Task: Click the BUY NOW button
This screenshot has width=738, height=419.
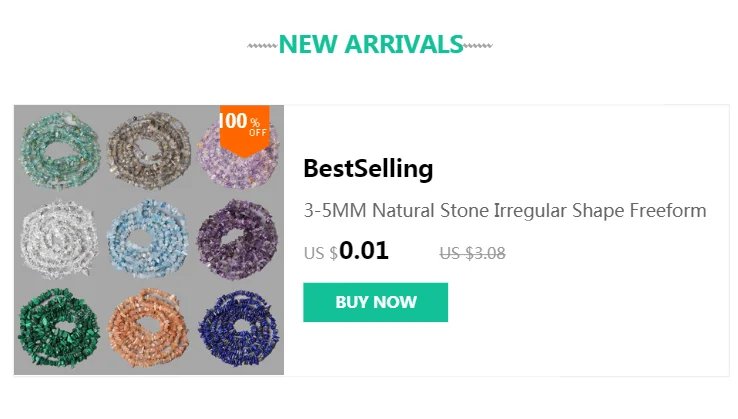Action: tap(375, 302)
